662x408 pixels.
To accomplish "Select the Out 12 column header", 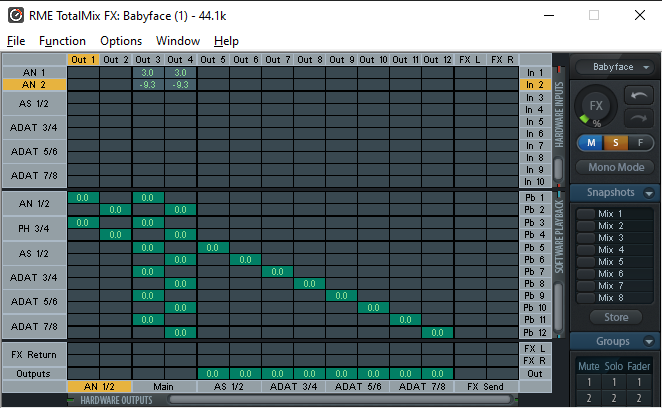I will click(x=437, y=60).
